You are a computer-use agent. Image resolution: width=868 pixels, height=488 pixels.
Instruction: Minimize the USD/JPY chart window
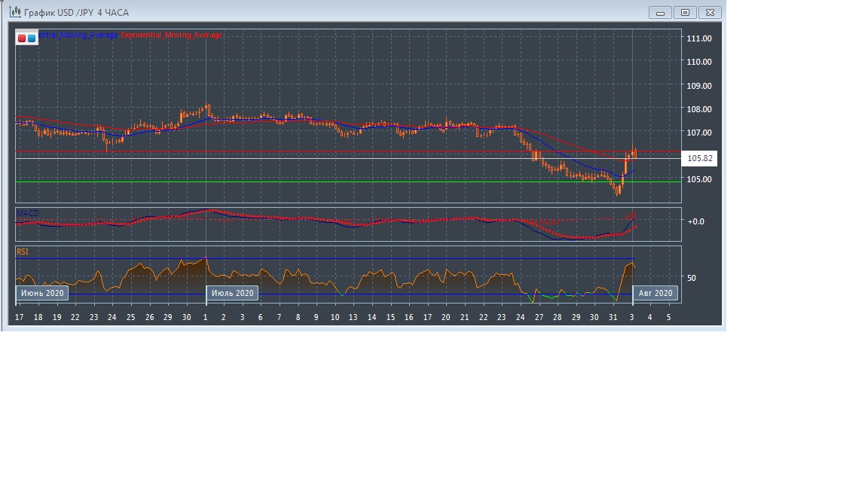click(x=661, y=12)
